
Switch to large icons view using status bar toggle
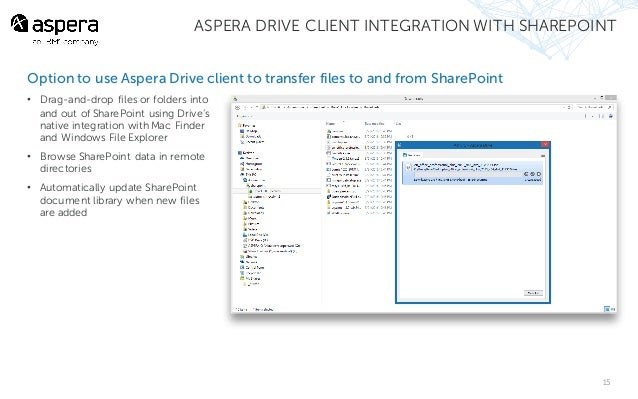click(613, 309)
